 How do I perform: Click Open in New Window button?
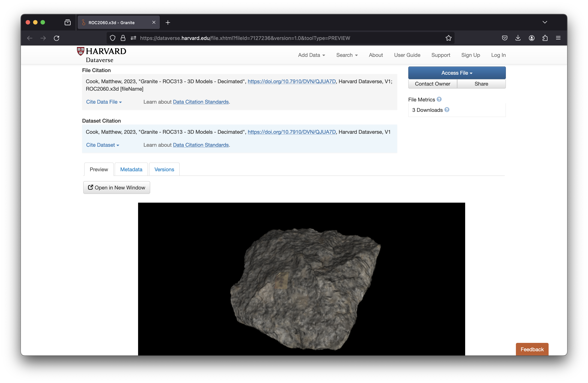point(117,188)
